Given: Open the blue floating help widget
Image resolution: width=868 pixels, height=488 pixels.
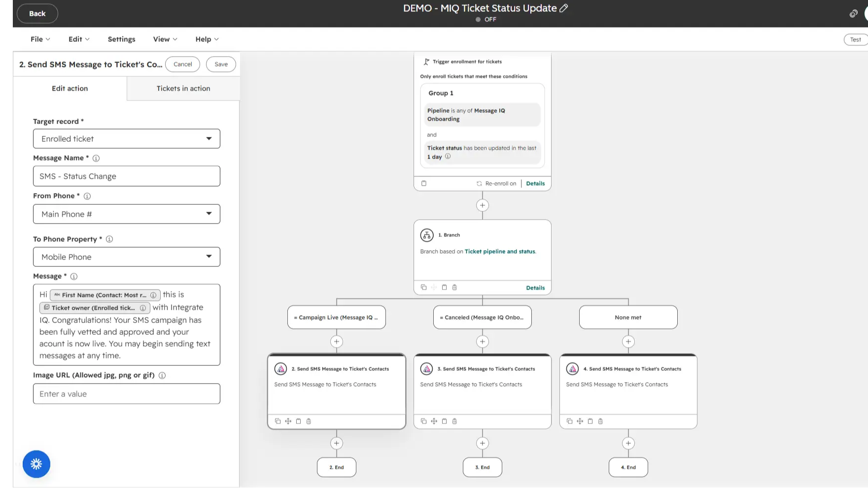Looking at the screenshot, I should pyautogui.click(x=36, y=464).
